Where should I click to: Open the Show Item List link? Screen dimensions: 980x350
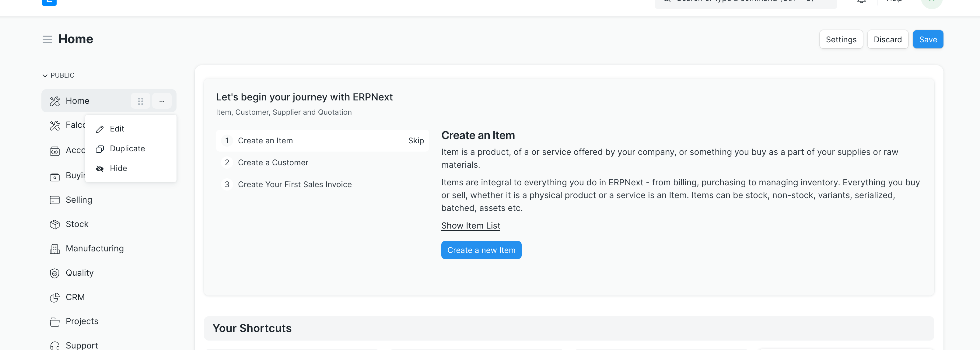[x=471, y=226]
